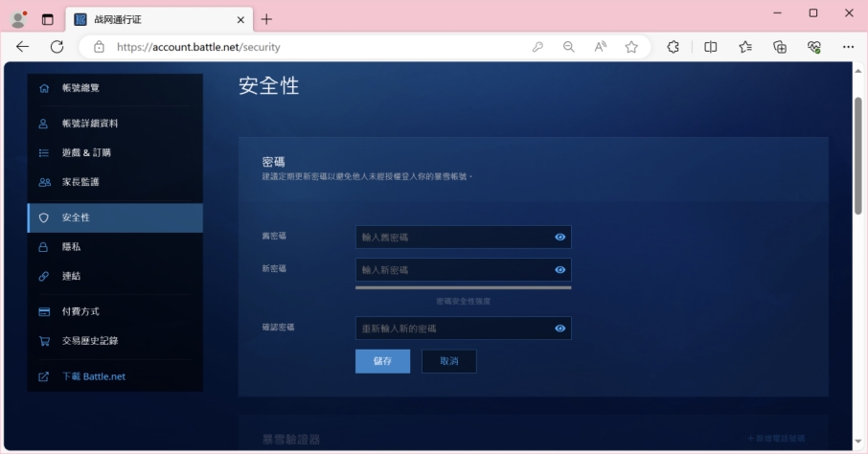The image size is (868, 454).
Task: Open 交易歷史記錄 in sidebar
Action: [115, 341]
